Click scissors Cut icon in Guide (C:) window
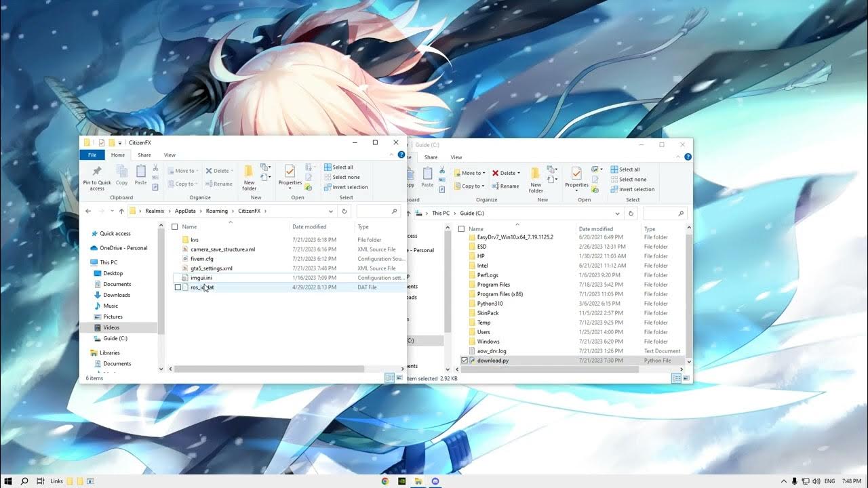The image size is (868, 488). (442, 169)
